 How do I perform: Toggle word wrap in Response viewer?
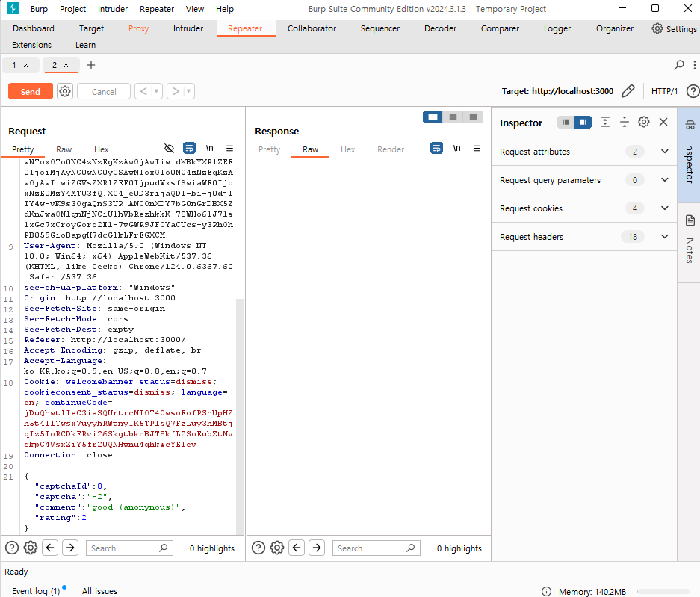click(436, 148)
